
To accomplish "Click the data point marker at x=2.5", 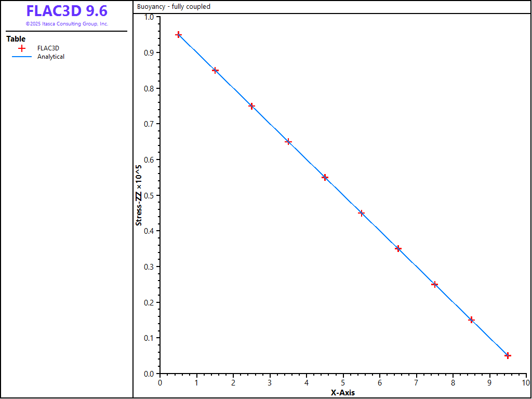I will click(x=251, y=106).
